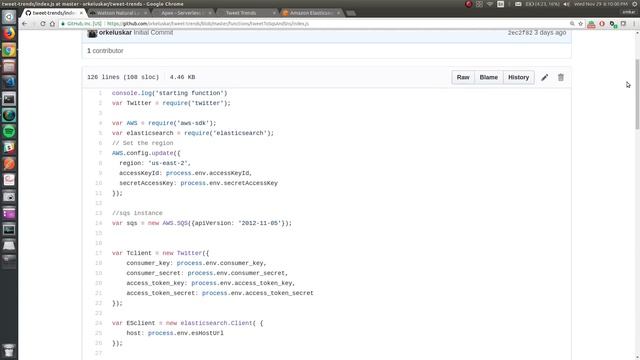Viewport: 640px width, 360px height.
Task: Select line number 14 in the code
Action: point(98,223)
